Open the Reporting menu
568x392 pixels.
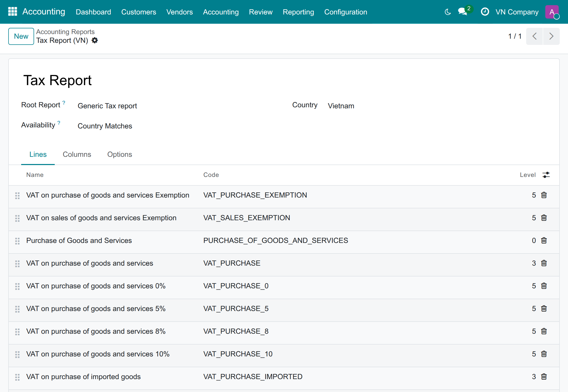click(x=298, y=12)
